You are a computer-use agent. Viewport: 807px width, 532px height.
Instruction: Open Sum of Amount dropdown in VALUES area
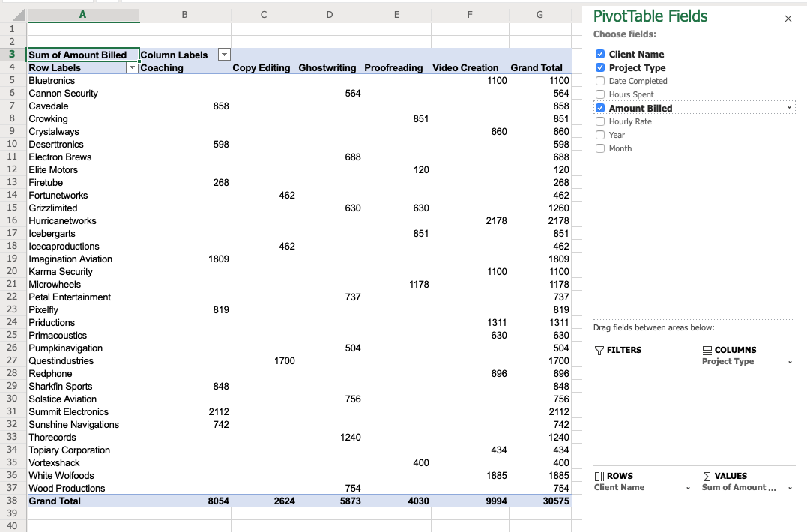click(x=791, y=487)
